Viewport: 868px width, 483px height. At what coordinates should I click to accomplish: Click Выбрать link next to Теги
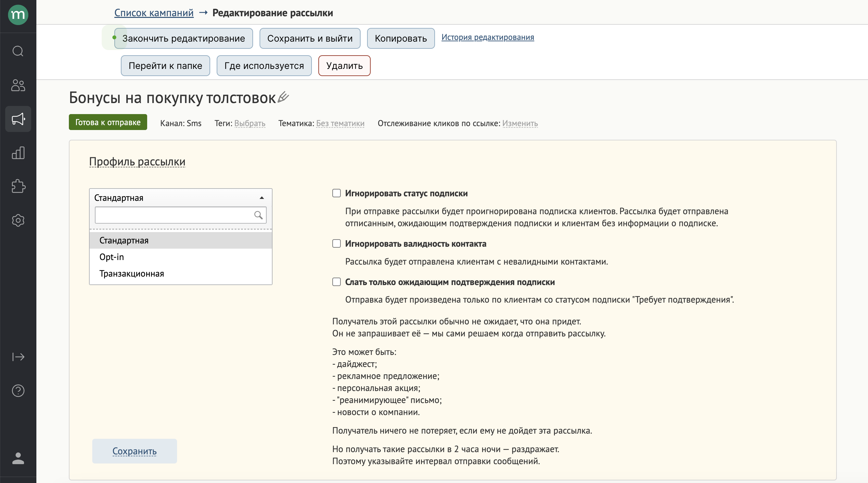click(250, 124)
